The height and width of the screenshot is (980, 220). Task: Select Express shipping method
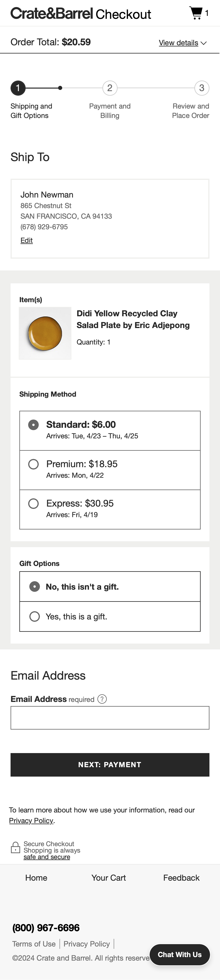coord(34,503)
